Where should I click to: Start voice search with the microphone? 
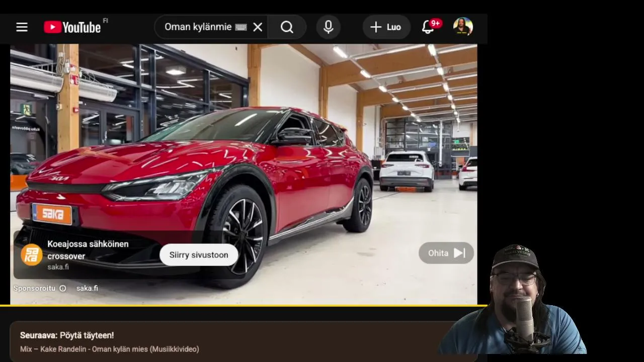coord(329,27)
